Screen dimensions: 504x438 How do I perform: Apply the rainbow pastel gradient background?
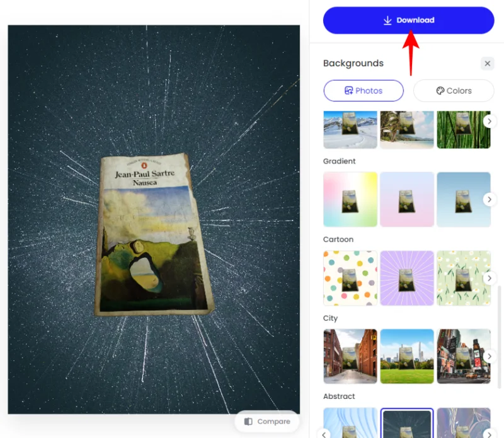(x=350, y=199)
